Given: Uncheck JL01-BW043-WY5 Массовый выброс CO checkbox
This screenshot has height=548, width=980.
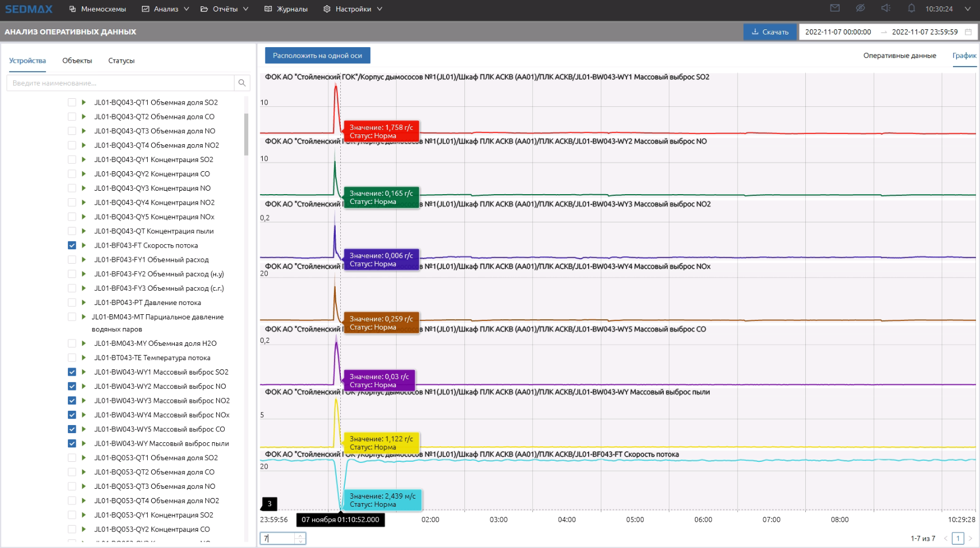Looking at the screenshot, I should click(x=72, y=429).
